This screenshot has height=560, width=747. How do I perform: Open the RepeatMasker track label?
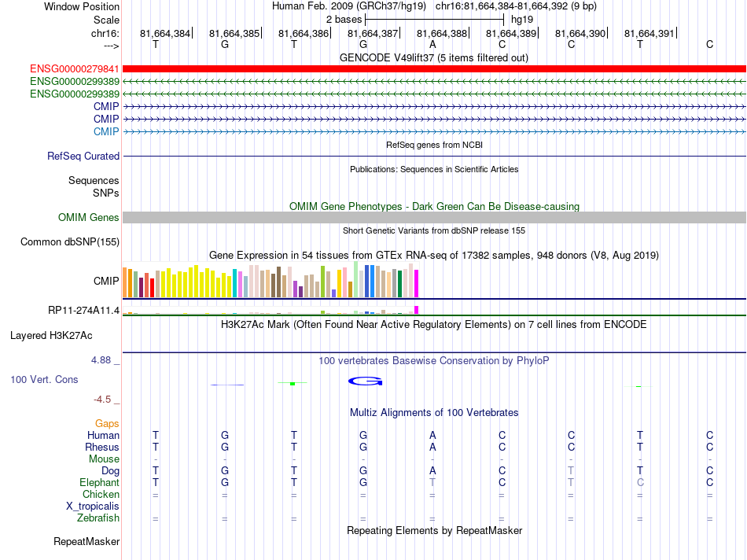86,541
